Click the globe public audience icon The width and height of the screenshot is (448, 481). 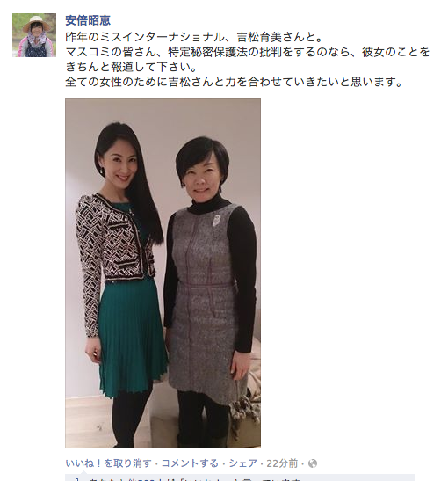click(x=312, y=463)
